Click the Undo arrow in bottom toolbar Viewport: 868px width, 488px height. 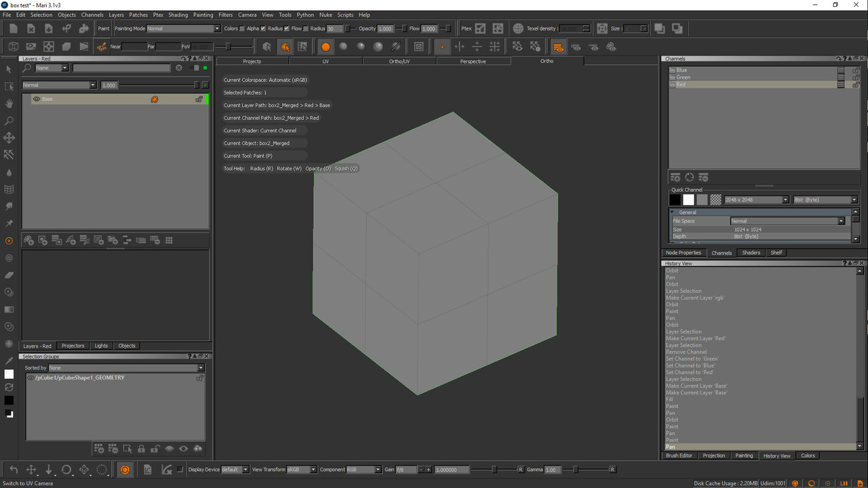14,470
